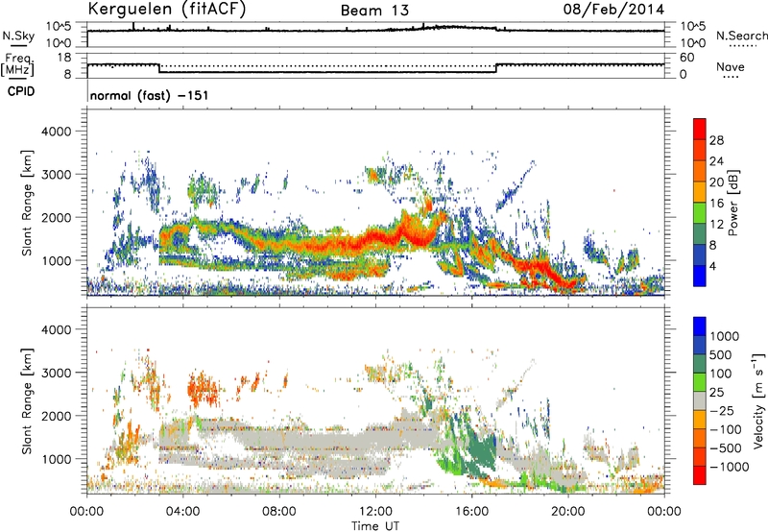Viewport: 768px width, 532px height.
Task: Pick the red top segment of power colorbar
Action: [700, 129]
